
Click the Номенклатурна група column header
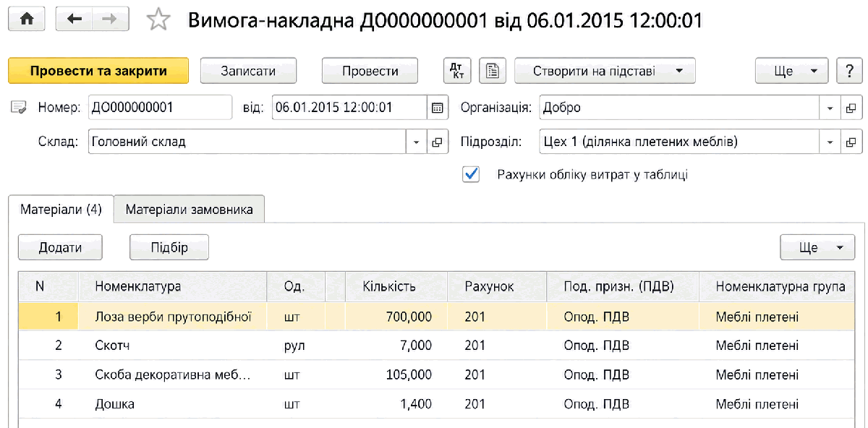(x=777, y=286)
